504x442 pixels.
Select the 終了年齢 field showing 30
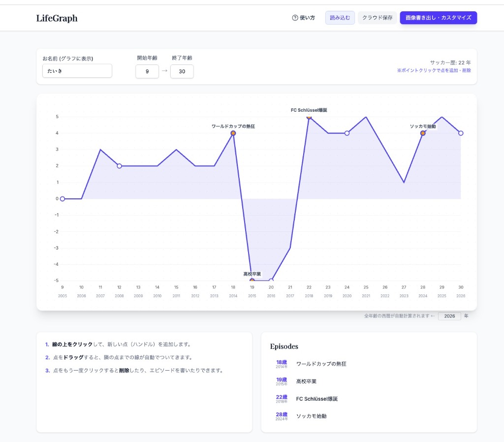click(x=182, y=71)
